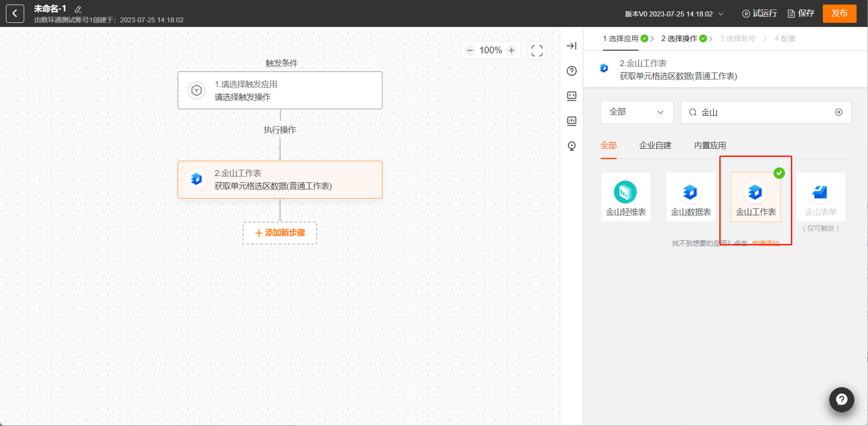Viewport: 868px width, 426px height.
Task: Click the location pin sidebar icon
Action: [x=572, y=146]
